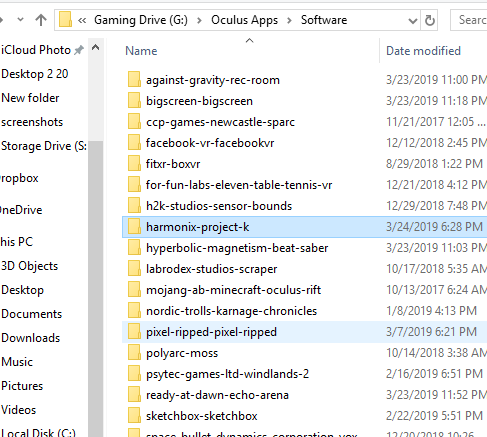Open the address bar history dropdown
The width and height of the screenshot is (487, 437).
[x=413, y=21]
